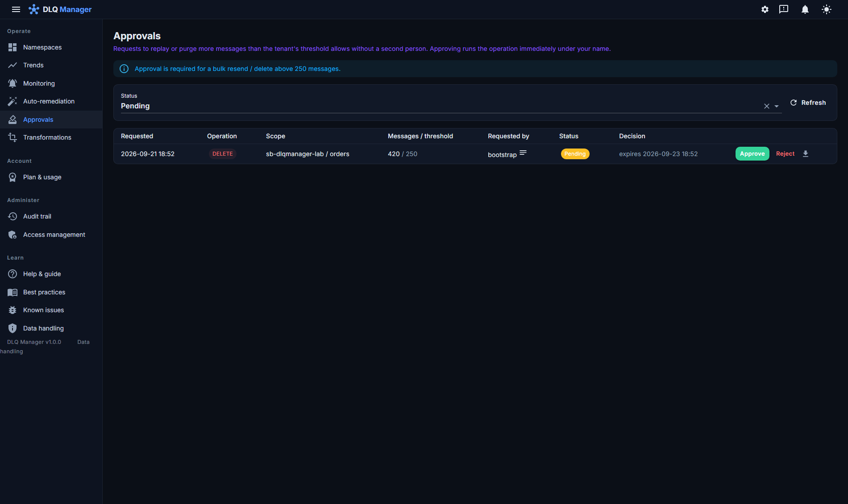Click the 2026-09-21 18:52 requested time
The width and height of the screenshot is (848, 504).
148,154
